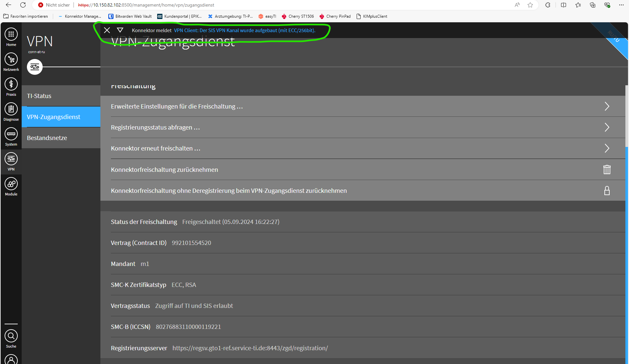629x364 pixels.
Task: Expand the notification list triangle
Action: (x=120, y=30)
